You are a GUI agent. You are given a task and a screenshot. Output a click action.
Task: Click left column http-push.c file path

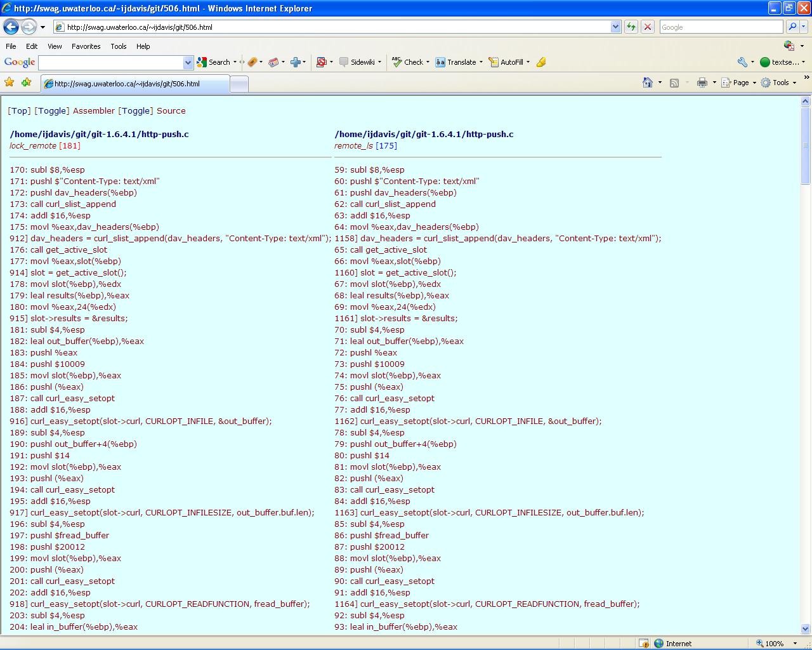click(99, 134)
